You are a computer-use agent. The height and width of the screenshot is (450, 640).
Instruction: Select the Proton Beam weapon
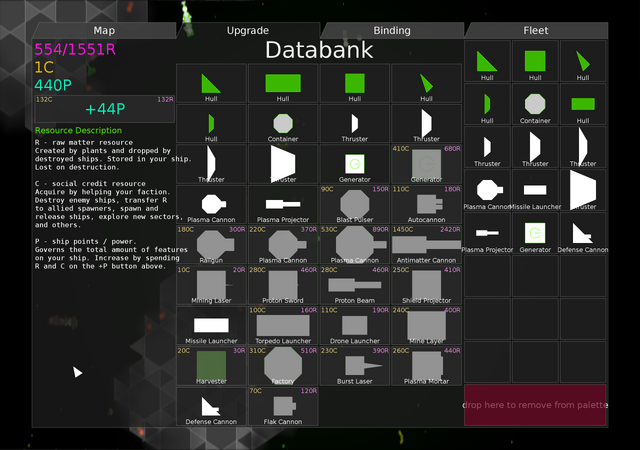[x=354, y=285]
